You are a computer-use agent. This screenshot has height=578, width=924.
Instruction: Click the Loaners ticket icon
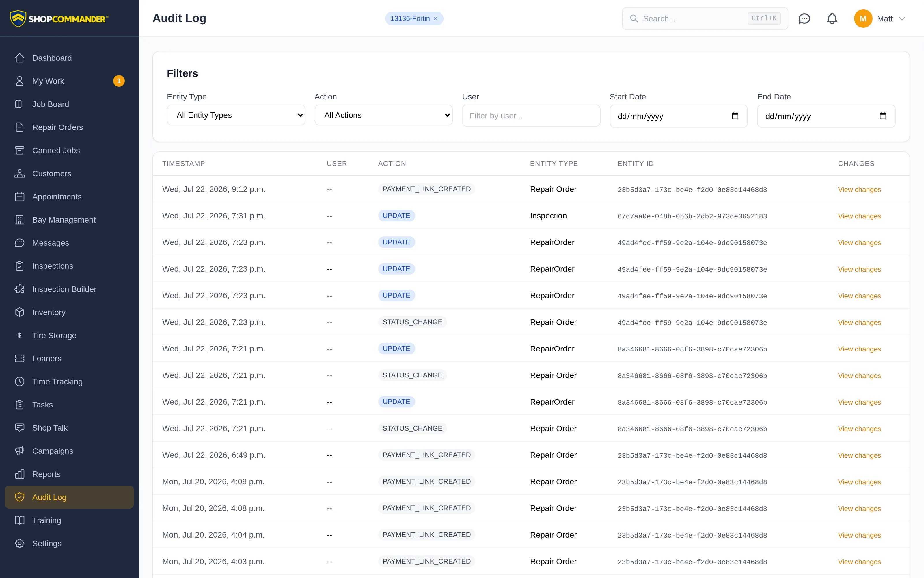19,359
